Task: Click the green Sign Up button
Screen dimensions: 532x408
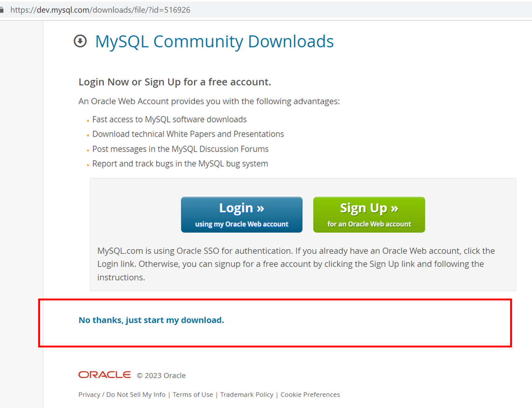Action: [369, 215]
